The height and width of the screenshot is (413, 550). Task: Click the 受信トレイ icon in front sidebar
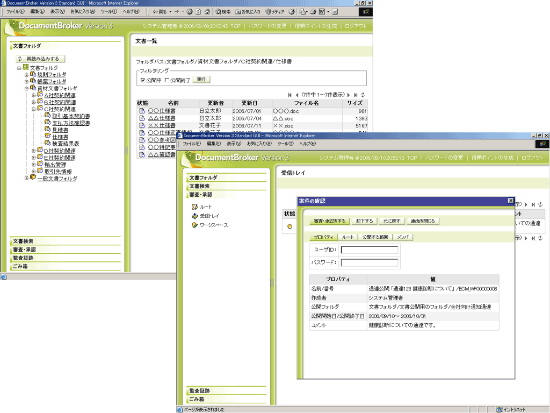click(x=195, y=216)
